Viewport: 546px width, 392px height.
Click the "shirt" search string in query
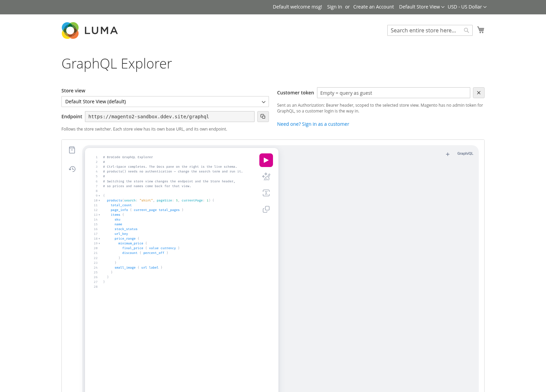[146, 200]
